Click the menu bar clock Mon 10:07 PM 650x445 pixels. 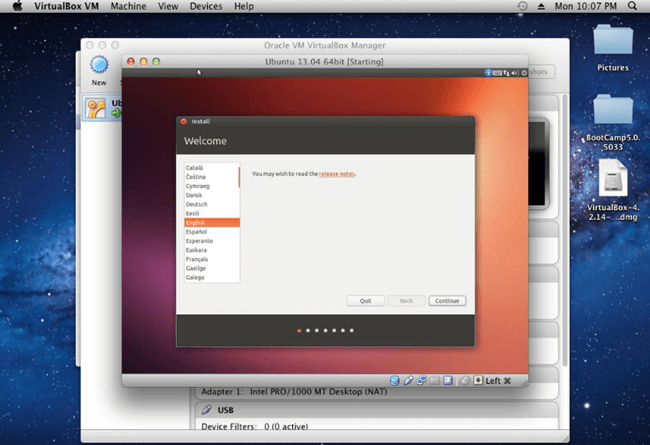pyautogui.click(x=586, y=6)
